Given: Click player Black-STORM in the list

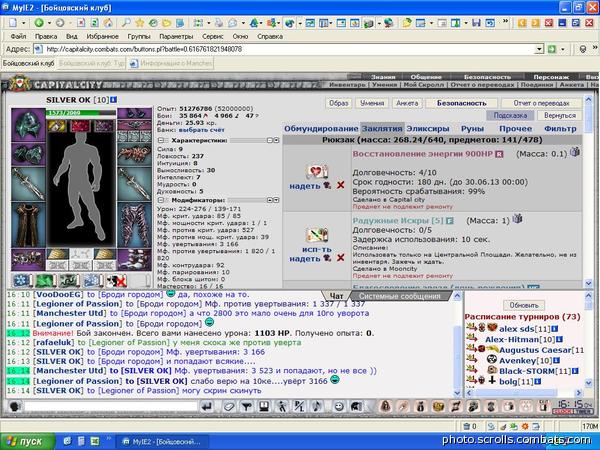Looking at the screenshot, I should pos(527,371).
